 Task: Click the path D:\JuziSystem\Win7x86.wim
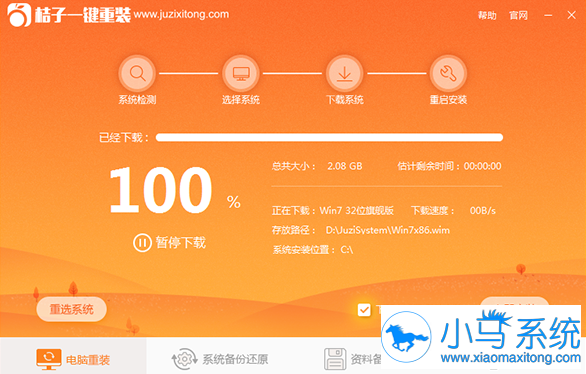tap(388, 230)
